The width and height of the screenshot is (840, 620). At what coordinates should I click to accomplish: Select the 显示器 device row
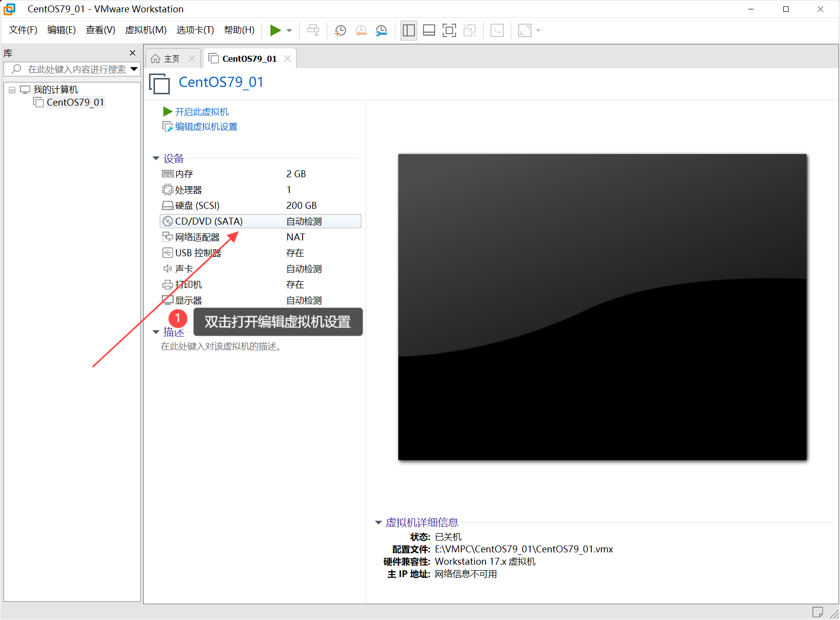tap(261, 300)
